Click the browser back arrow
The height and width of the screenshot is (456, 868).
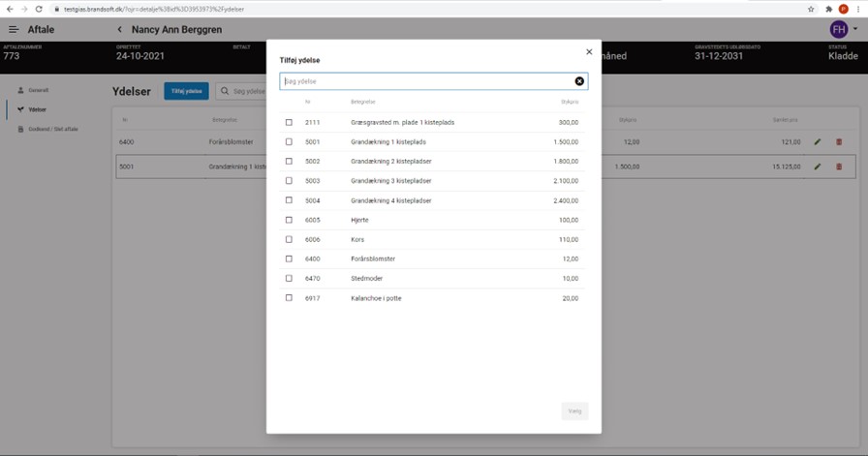10,9
